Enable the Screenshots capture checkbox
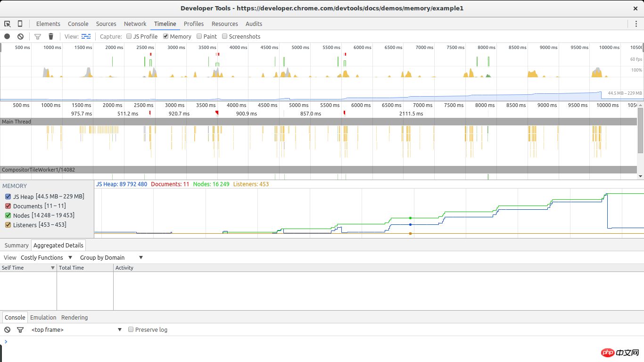 (x=225, y=36)
